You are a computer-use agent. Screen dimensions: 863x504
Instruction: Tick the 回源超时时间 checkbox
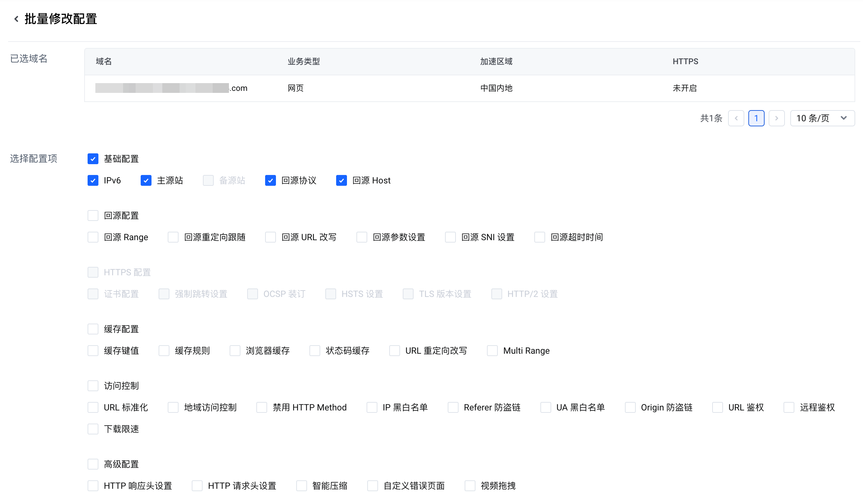click(539, 237)
